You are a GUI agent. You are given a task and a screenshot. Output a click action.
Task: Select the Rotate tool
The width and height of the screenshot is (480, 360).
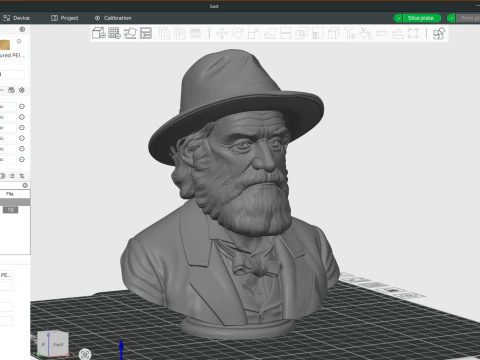click(238, 33)
